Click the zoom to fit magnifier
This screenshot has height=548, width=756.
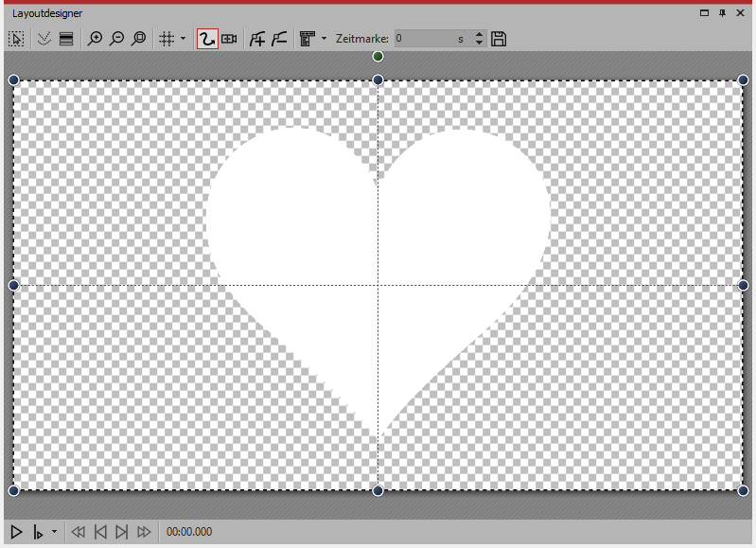138,39
